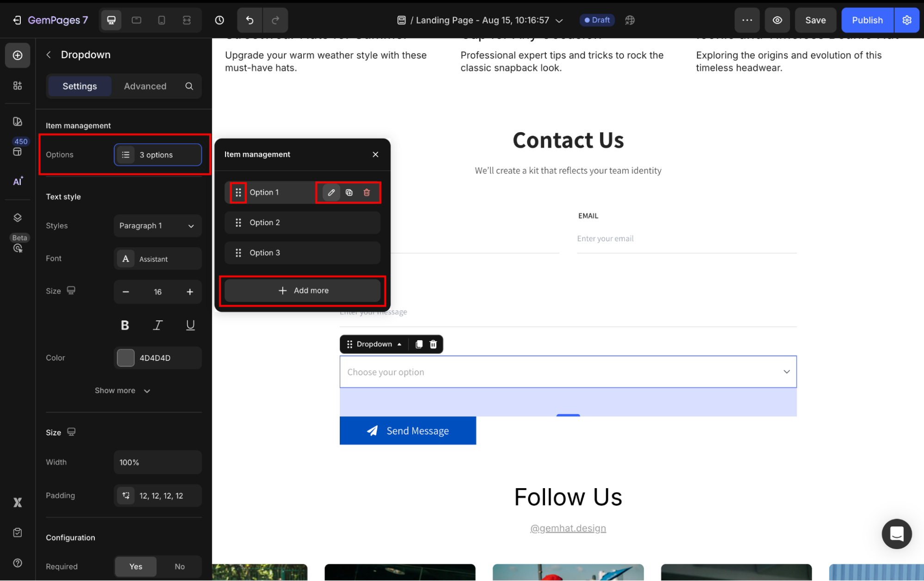Toggle bold text style
The image size is (924, 581).
coord(125,325)
